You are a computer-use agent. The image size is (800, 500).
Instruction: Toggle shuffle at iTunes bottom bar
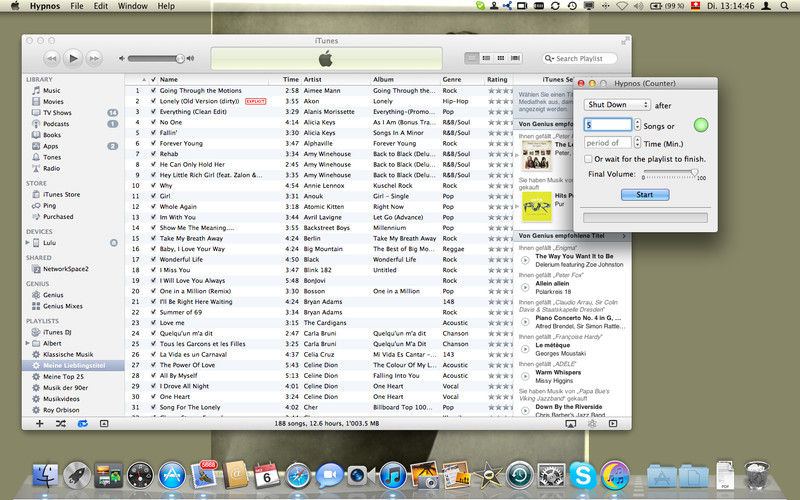coord(61,423)
